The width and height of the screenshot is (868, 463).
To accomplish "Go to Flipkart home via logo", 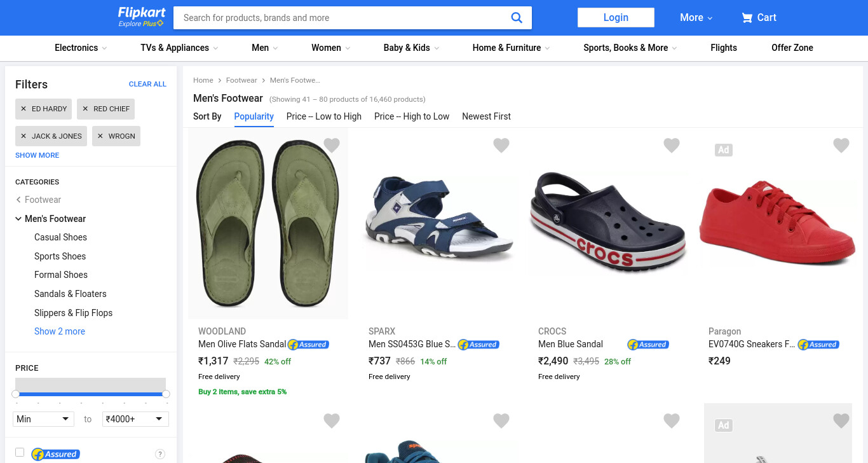I will pyautogui.click(x=142, y=13).
